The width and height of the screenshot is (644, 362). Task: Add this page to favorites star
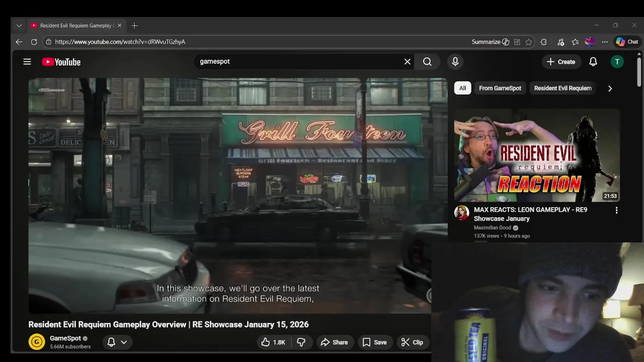pyautogui.click(x=529, y=42)
